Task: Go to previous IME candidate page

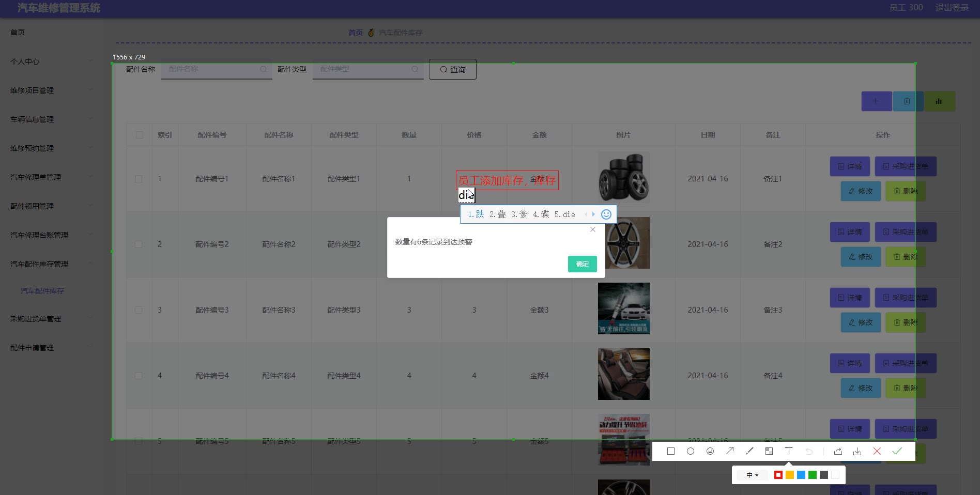Action: pyautogui.click(x=586, y=214)
